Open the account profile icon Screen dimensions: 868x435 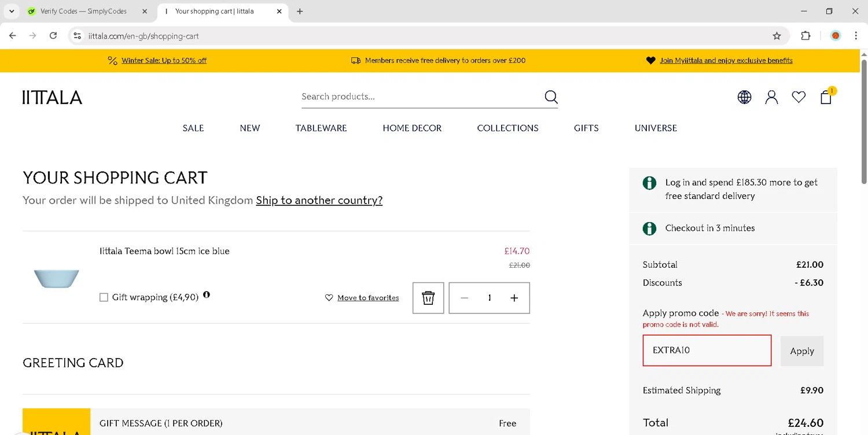[771, 97]
